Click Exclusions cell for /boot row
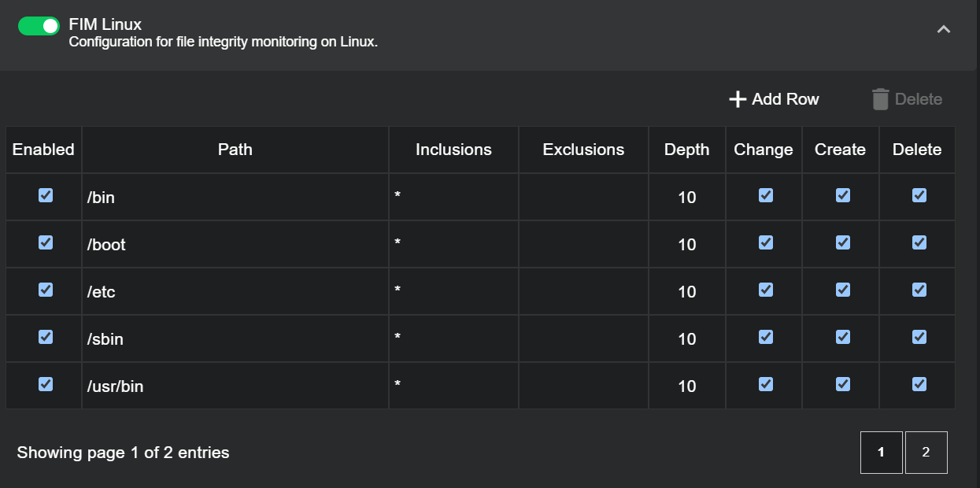The height and width of the screenshot is (488, 980). 583,244
